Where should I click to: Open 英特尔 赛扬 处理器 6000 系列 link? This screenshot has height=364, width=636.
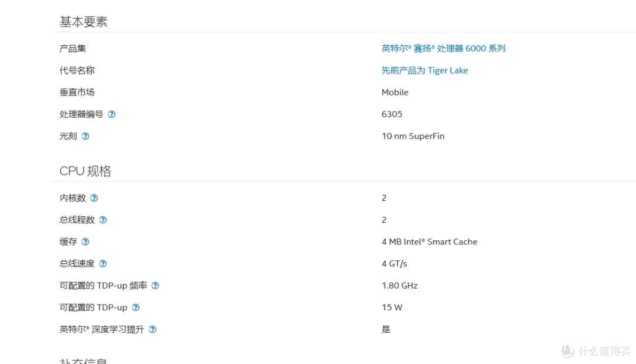443,48
